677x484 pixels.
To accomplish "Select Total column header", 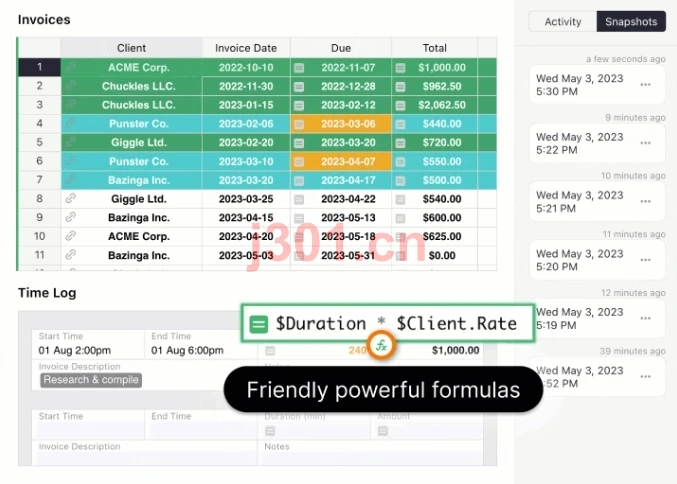I will point(434,48).
